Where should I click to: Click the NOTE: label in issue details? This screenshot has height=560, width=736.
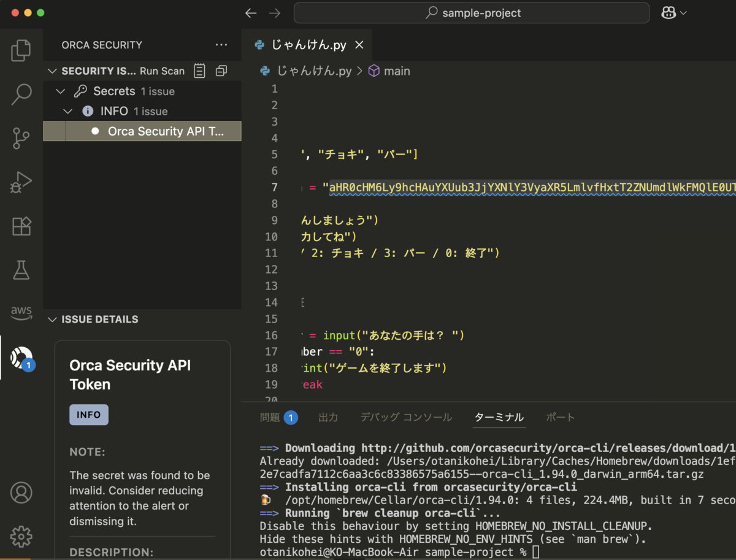pyautogui.click(x=88, y=452)
